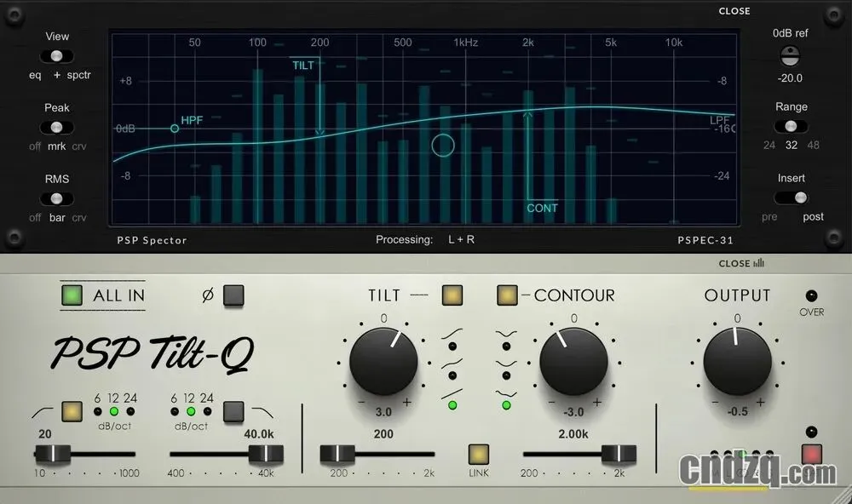Click the Peak crv label

pos(79,146)
